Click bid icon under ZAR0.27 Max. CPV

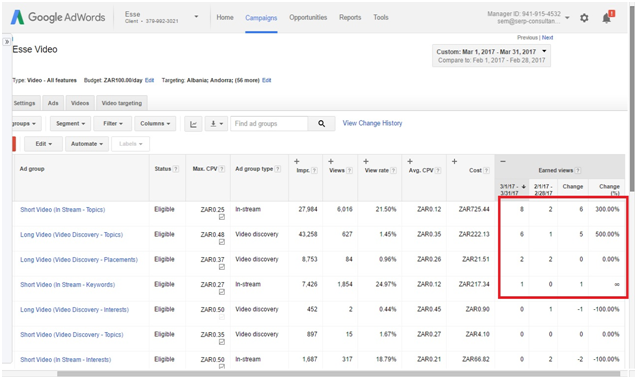[222, 292]
